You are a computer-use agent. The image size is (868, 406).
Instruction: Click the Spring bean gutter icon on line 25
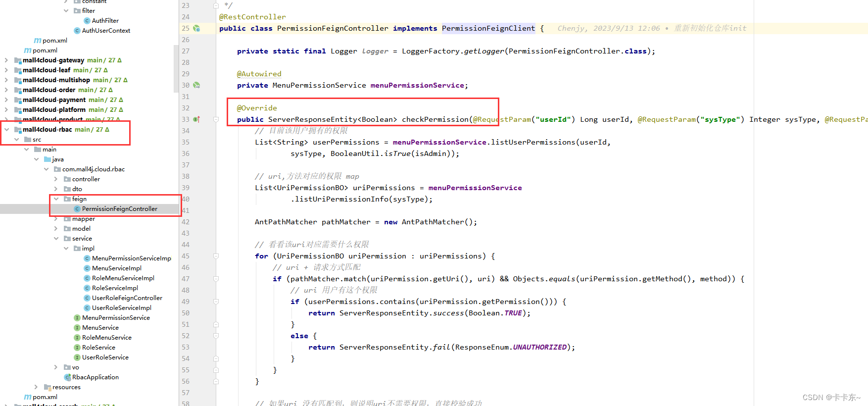coord(196,28)
